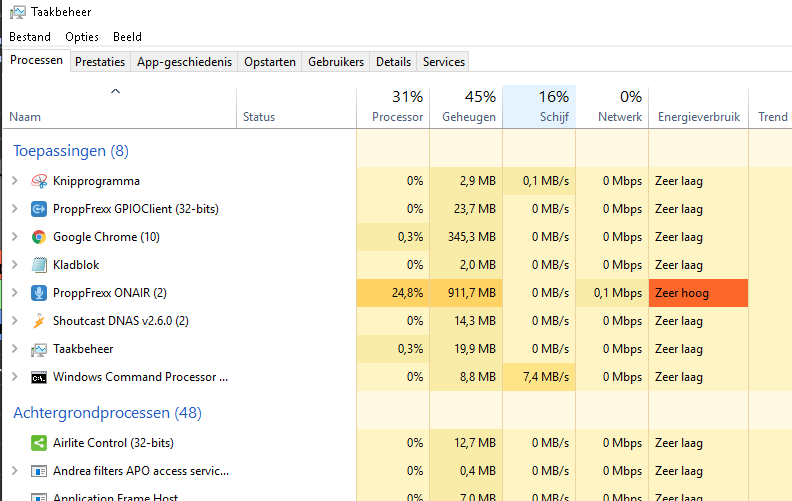Expand Andrea filters APO access service row
The image size is (792, 501).
click(x=15, y=471)
